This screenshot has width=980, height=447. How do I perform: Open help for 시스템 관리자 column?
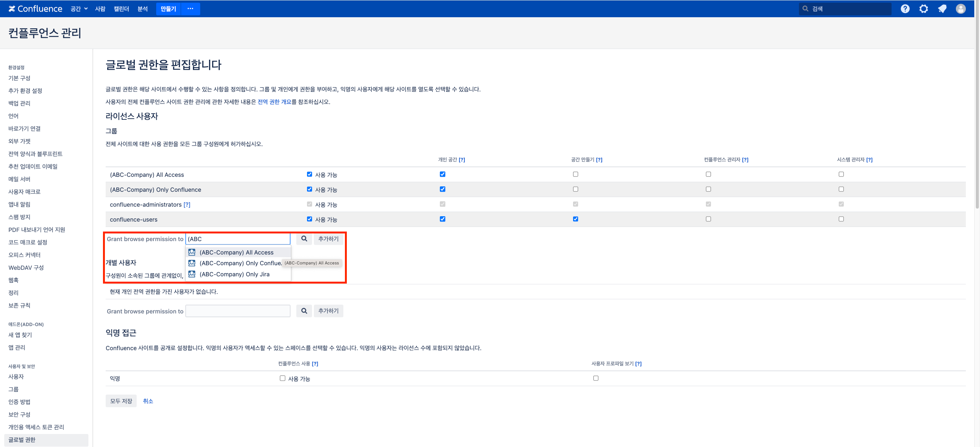click(869, 160)
